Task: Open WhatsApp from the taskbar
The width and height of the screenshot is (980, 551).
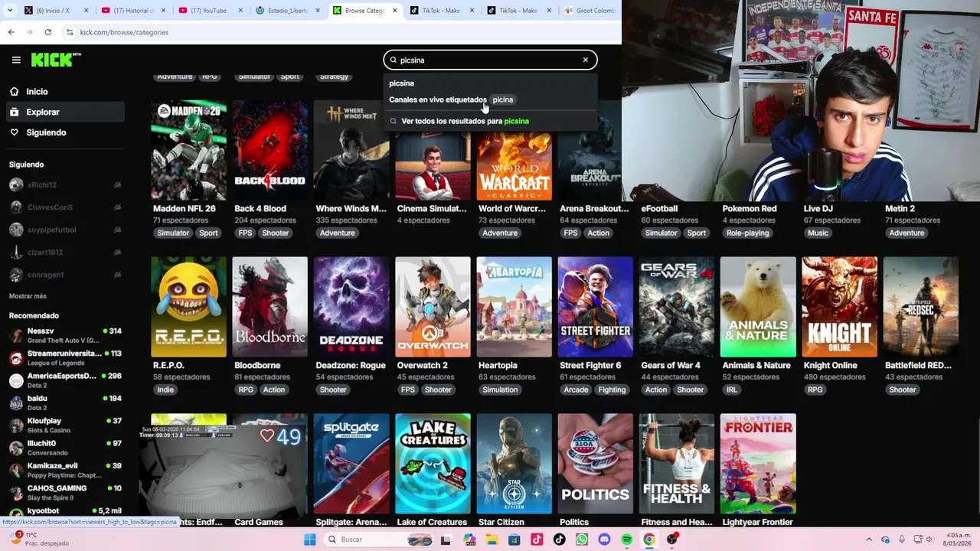Action: tap(582, 540)
